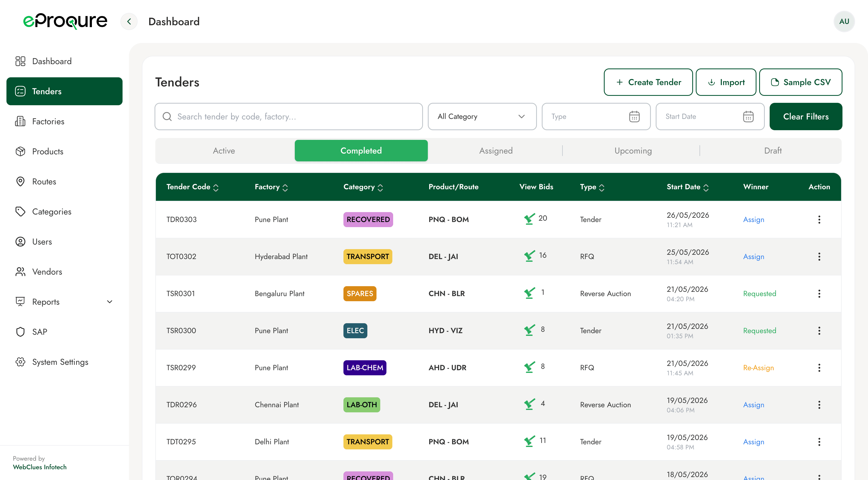
Task: Switch to the Upcoming tab
Action: pos(633,151)
